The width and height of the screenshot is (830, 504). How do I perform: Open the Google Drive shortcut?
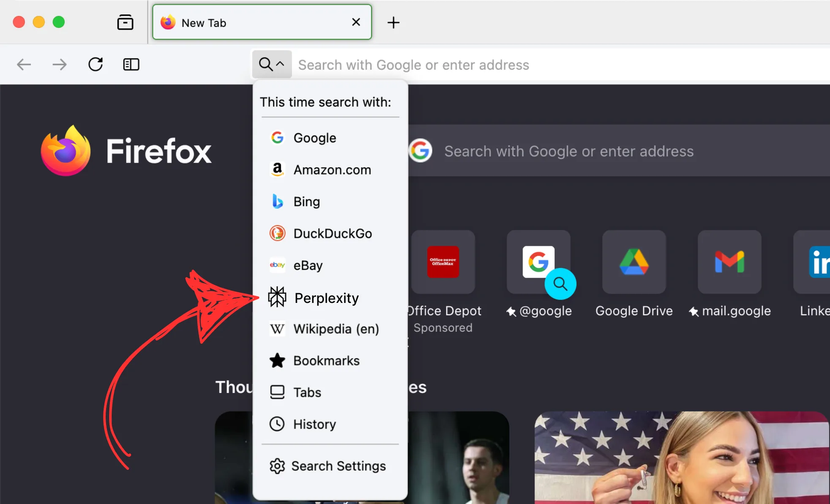[x=633, y=262]
